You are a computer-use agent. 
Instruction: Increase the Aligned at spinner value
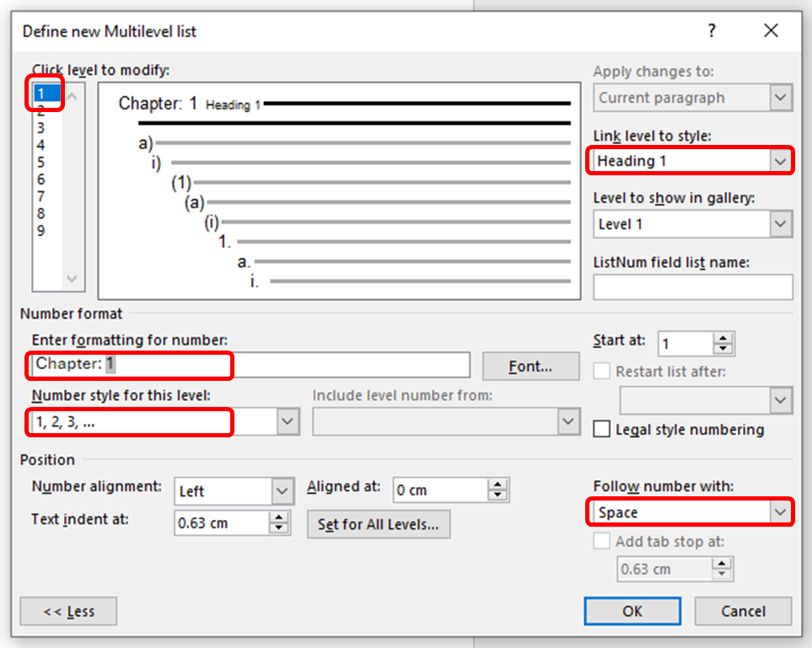498,485
